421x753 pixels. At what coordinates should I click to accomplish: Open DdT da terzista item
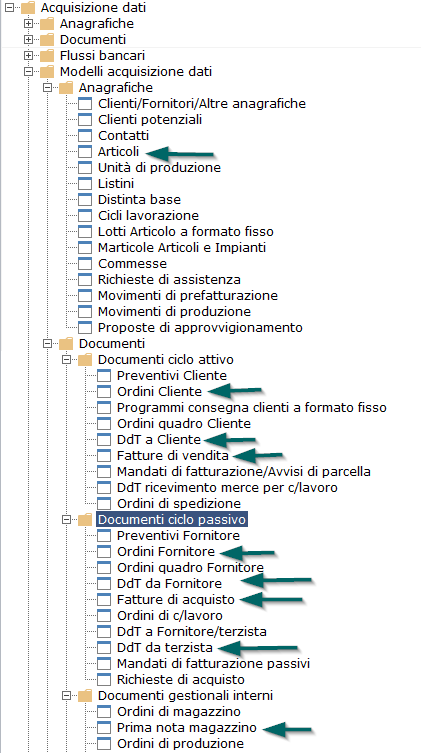coord(165,647)
